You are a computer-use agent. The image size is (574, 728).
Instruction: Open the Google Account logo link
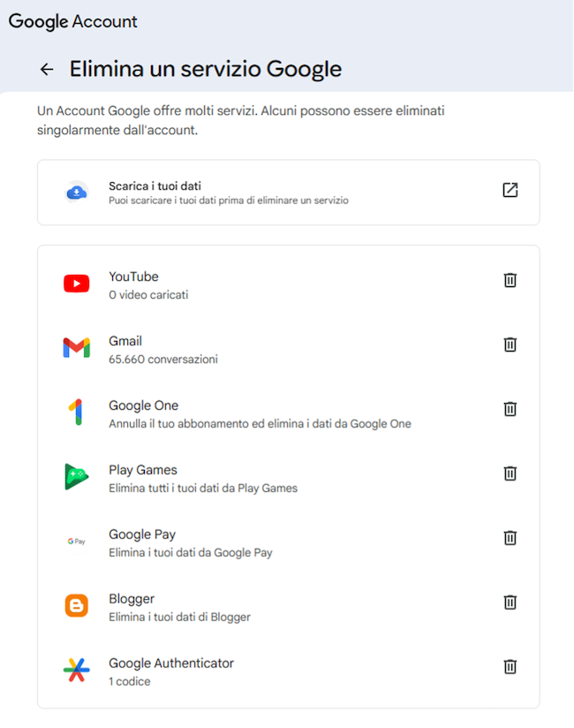73,21
